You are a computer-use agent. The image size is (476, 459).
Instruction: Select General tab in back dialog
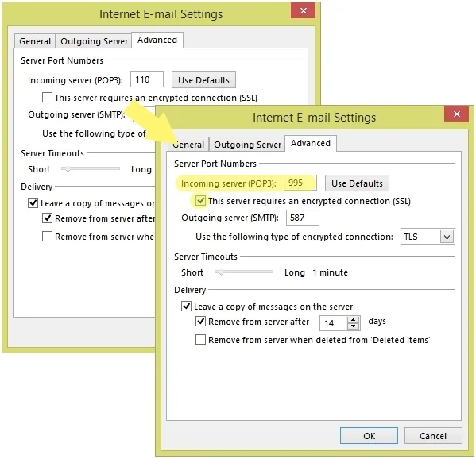click(35, 41)
